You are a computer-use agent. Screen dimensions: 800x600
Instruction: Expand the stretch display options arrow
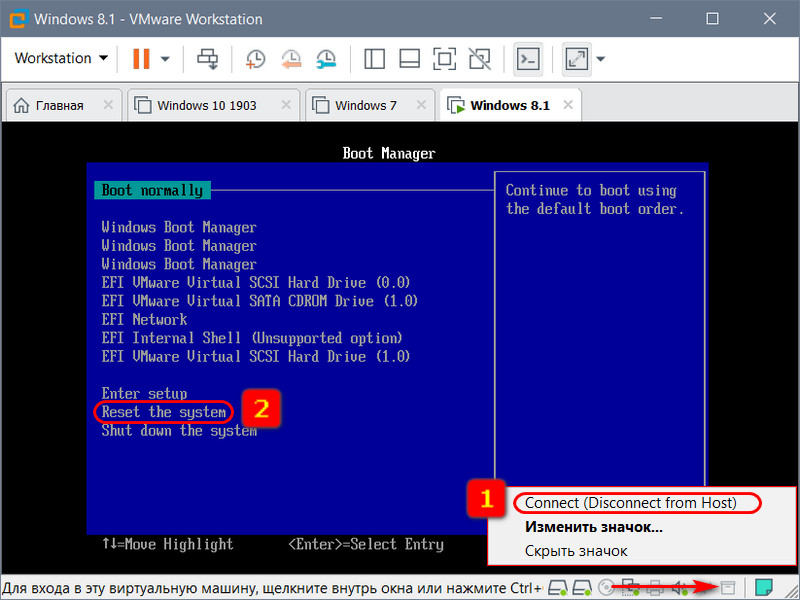click(601, 59)
